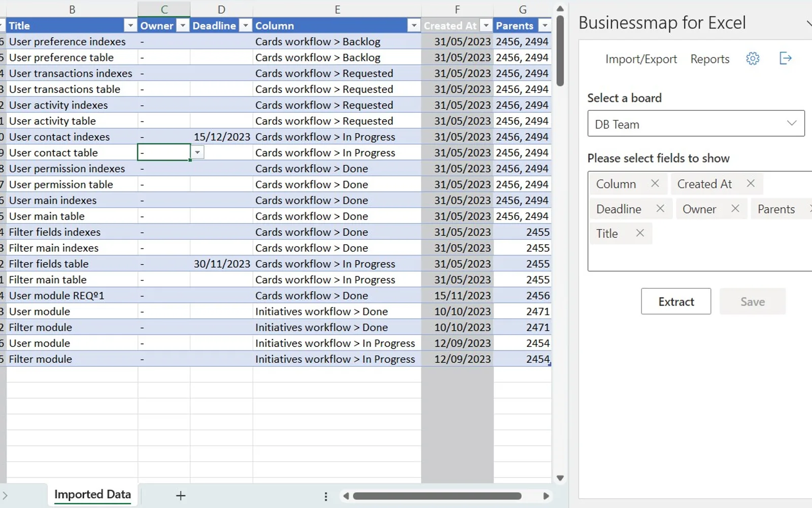
Task: Select 'Filter main table' title cell
Action: pyautogui.click(x=72, y=280)
